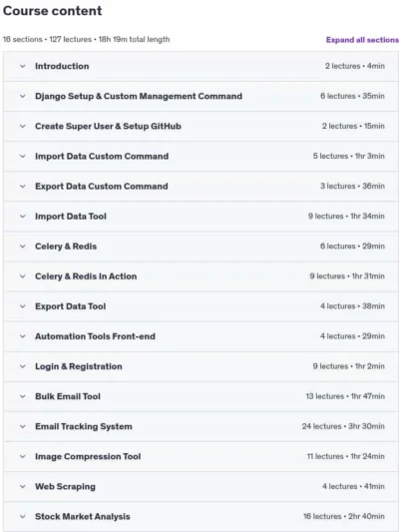This screenshot has height=532, width=399.
Task: Click the 13 lectures duration for Bulk Email Tool
Action: 345,396
